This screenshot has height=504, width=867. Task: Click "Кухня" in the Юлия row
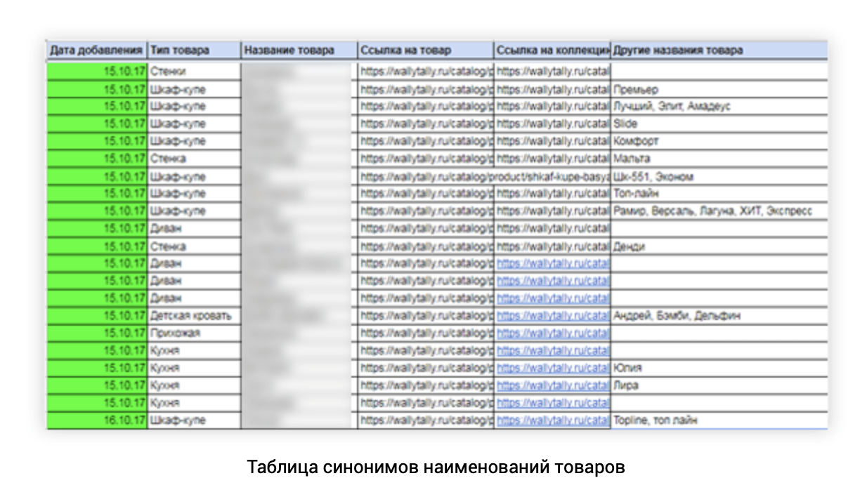(x=195, y=368)
